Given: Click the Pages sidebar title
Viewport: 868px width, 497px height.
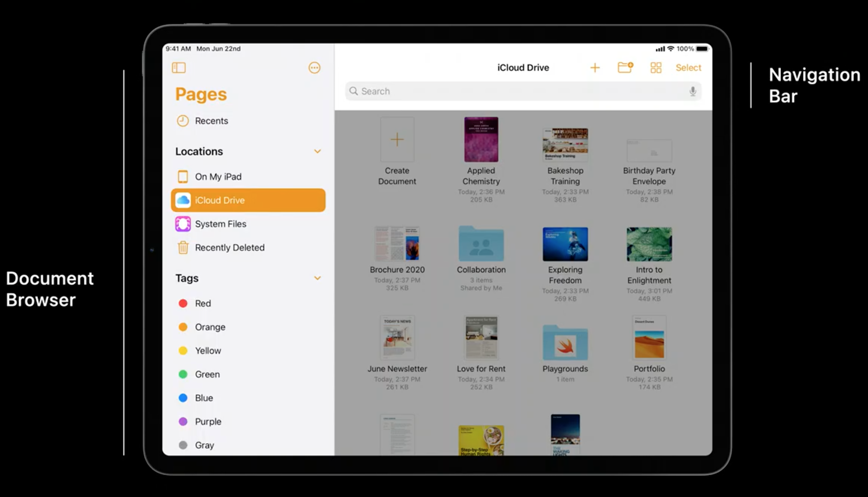Looking at the screenshot, I should [x=201, y=95].
